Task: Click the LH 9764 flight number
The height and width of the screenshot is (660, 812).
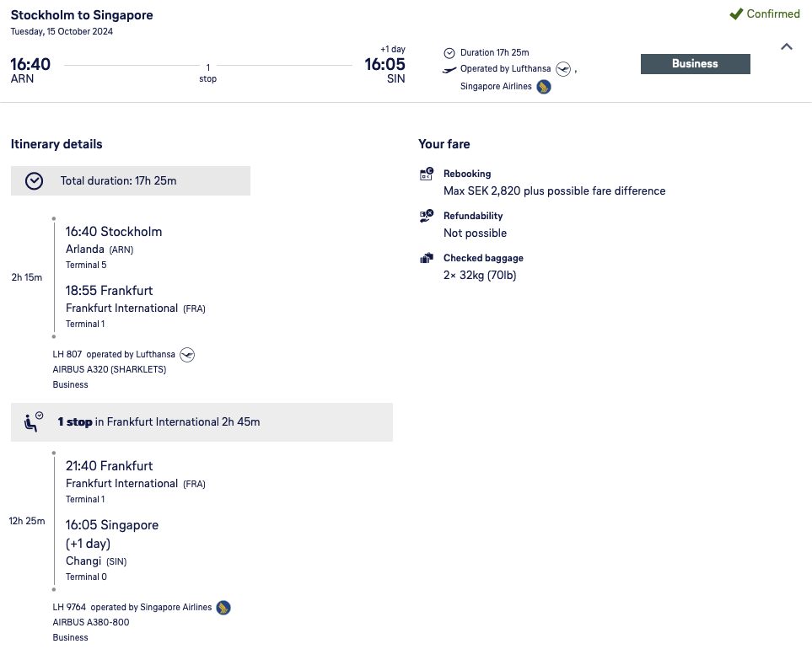Action: (69, 608)
